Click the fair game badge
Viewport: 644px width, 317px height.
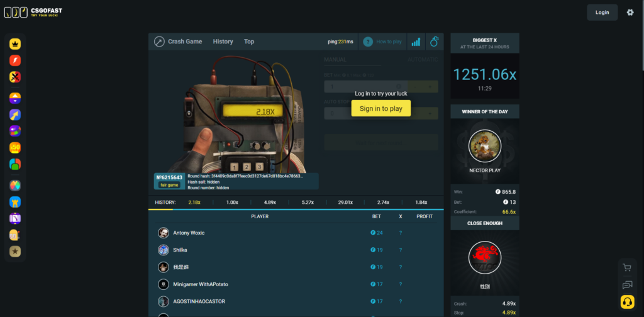(170, 185)
